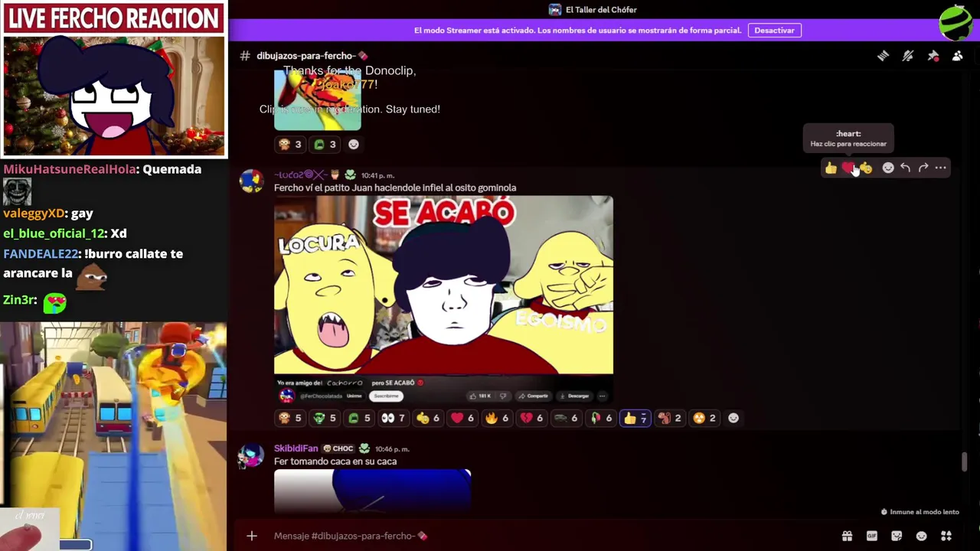Open the gift icon in message bar
The image size is (980, 551).
tap(847, 536)
